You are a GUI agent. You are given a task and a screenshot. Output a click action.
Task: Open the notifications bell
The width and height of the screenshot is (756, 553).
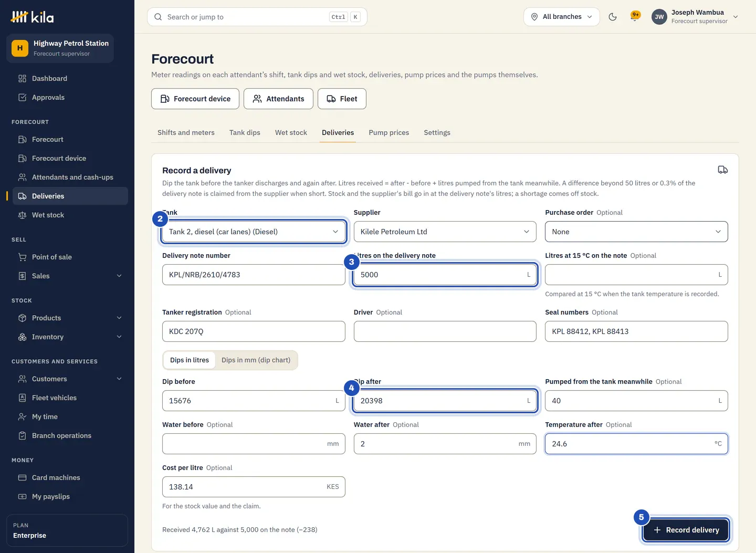[x=635, y=17]
